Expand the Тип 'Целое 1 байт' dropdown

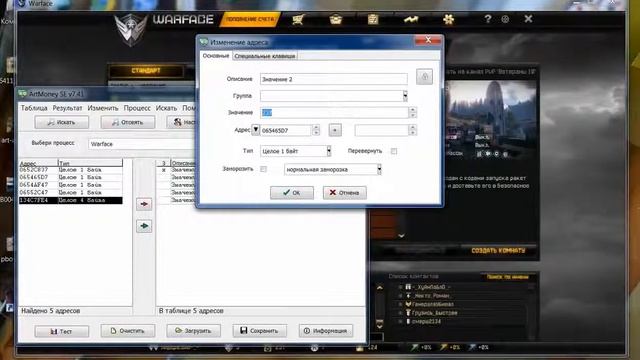pyautogui.click(x=329, y=151)
